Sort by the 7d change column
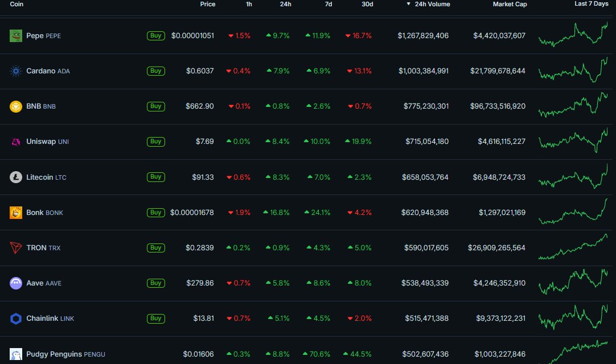The height and width of the screenshot is (364, 616). pyautogui.click(x=328, y=4)
